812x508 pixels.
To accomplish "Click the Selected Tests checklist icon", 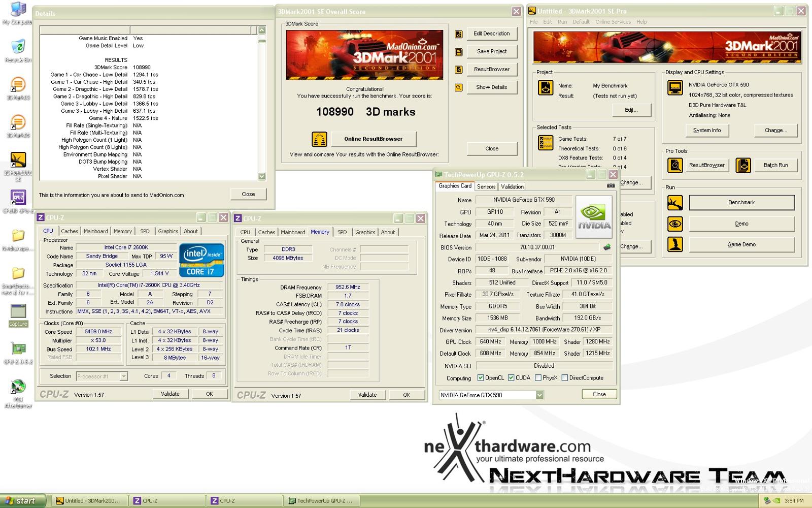I will pyautogui.click(x=546, y=143).
